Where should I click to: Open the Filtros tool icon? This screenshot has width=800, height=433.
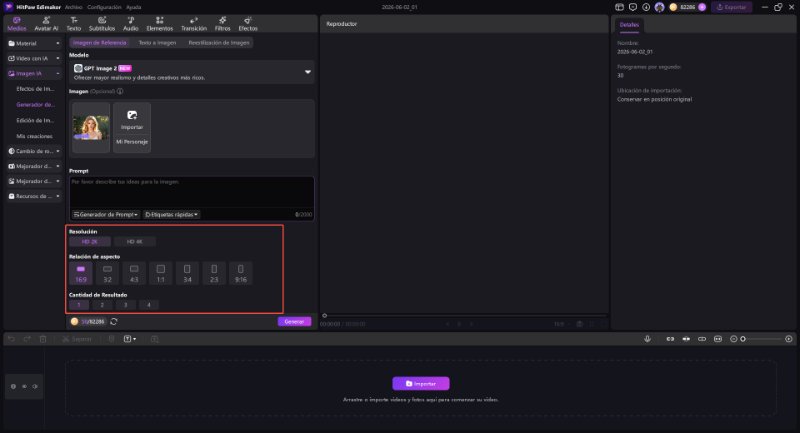click(x=222, y=23)
